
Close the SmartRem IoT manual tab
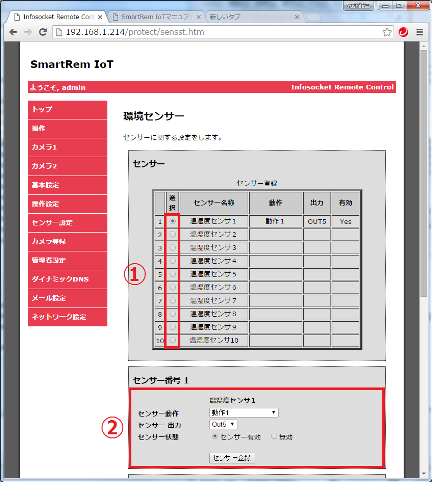pos(199,17)
